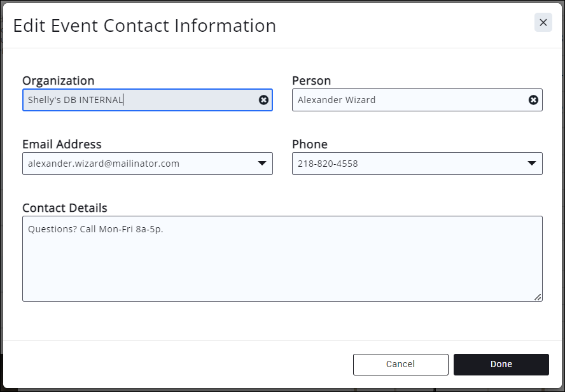Click the Phone field label

point(309,144)
